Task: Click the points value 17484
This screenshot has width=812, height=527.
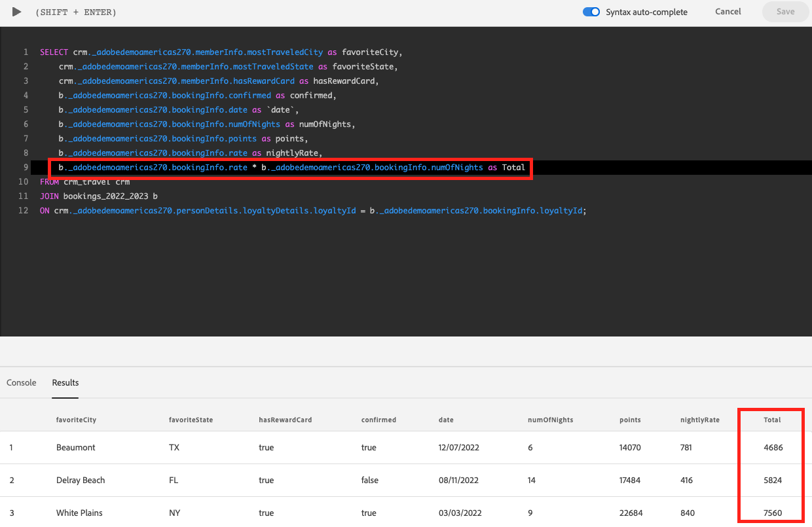Action: click(631, 481)
